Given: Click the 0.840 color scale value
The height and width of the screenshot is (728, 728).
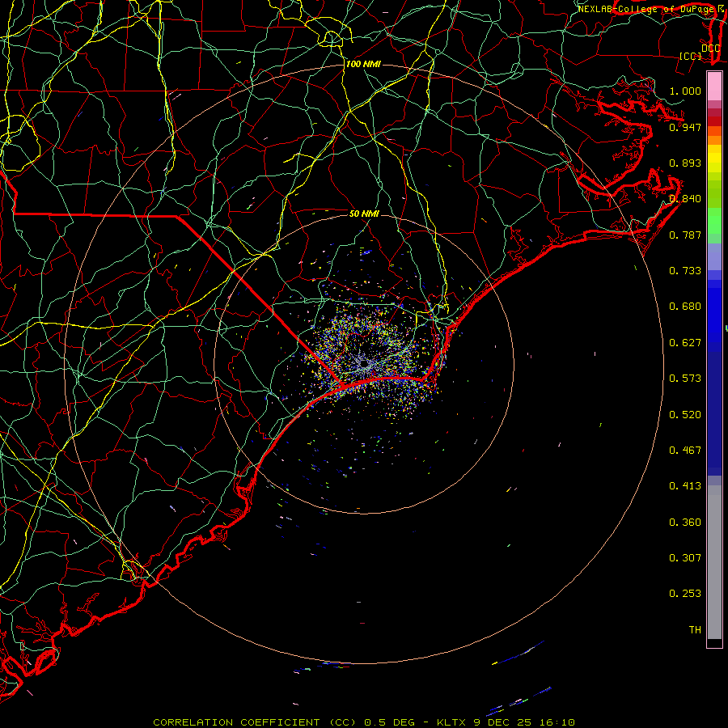Looking at the screenshot, I should [x=685, y=199].
